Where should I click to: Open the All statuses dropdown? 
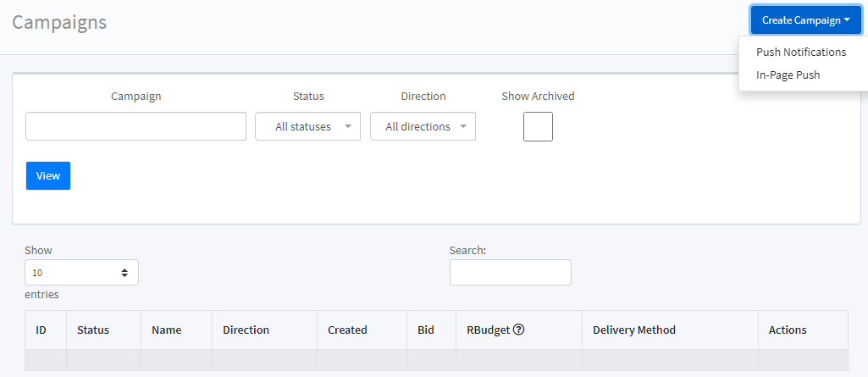(x=307, y=126)
